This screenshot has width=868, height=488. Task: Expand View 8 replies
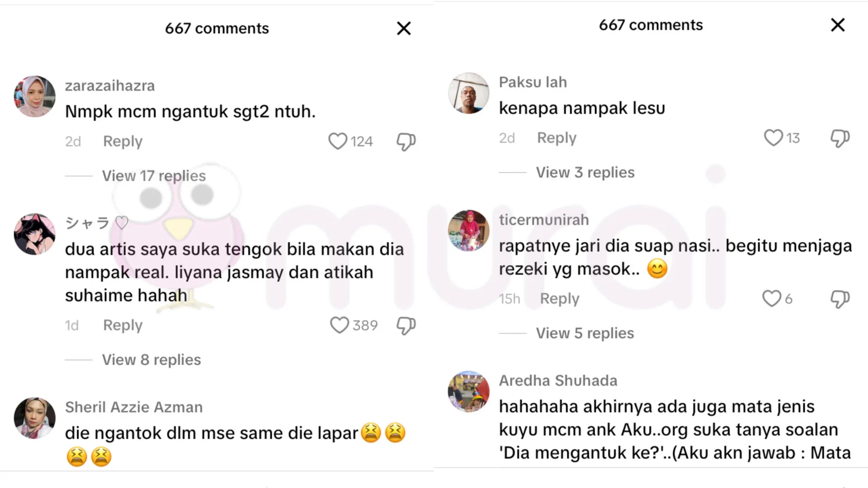coord(151,360)
